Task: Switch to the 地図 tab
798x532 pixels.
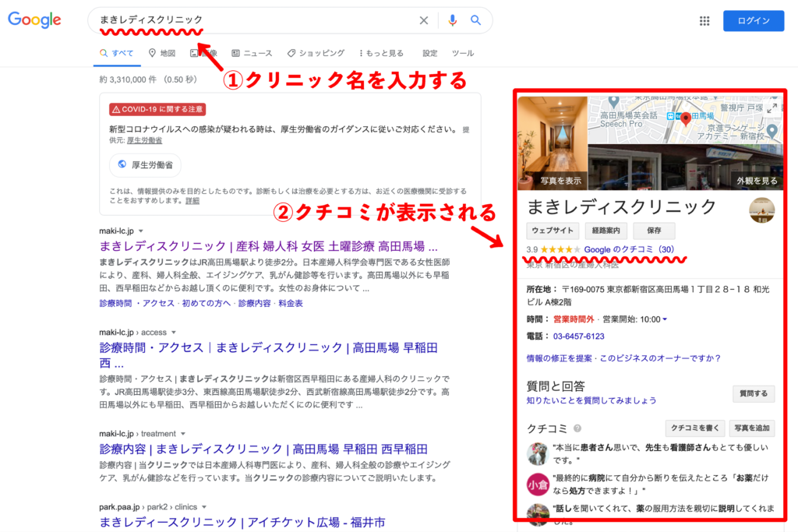Action: (162, 53)
